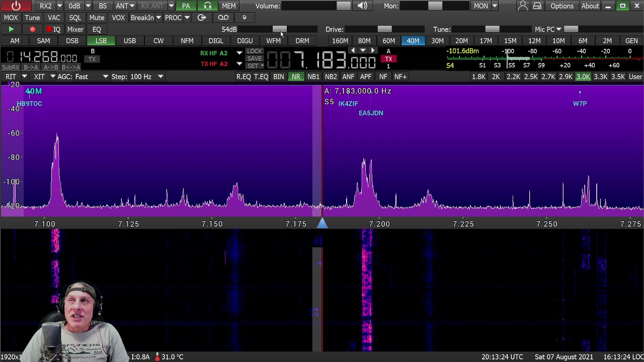Choose the 2.7K filter width
This screenshot has width=644, height=362.
(548, 76)
